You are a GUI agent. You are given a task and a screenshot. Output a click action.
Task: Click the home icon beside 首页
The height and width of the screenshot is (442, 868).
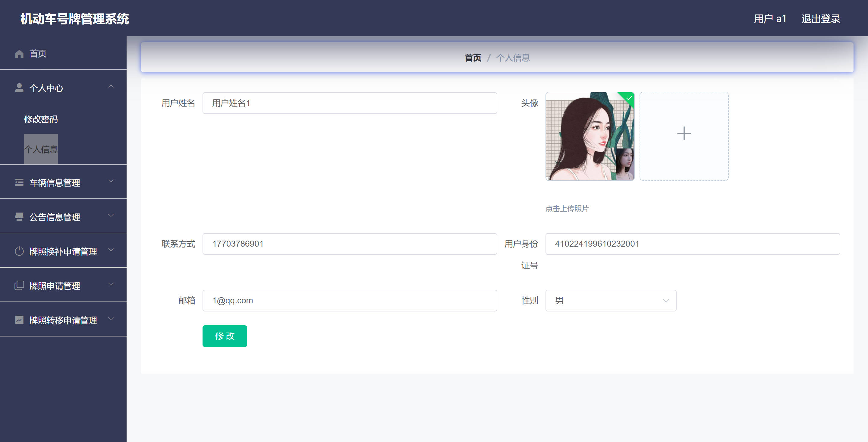[19, 54]
